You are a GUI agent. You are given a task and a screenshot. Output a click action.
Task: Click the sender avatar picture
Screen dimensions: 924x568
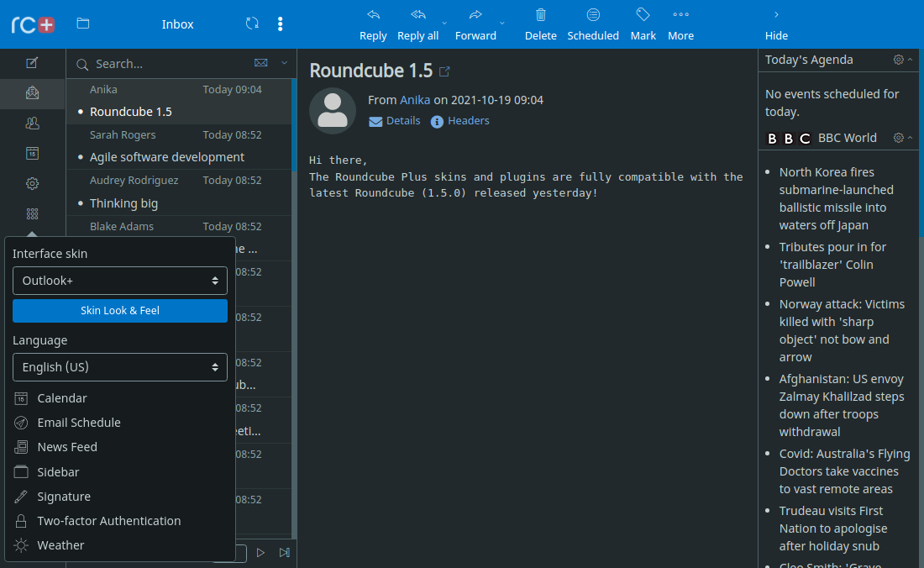pyautogui.click(x=333, y=111)
